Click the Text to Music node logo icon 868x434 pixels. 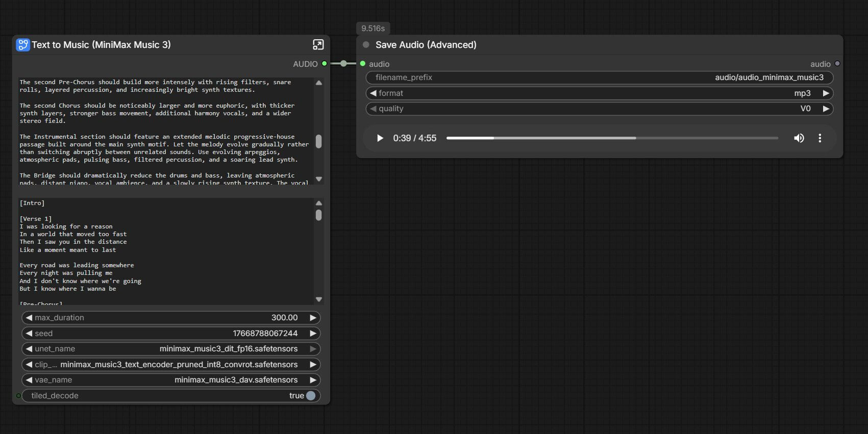coord(23,45)
